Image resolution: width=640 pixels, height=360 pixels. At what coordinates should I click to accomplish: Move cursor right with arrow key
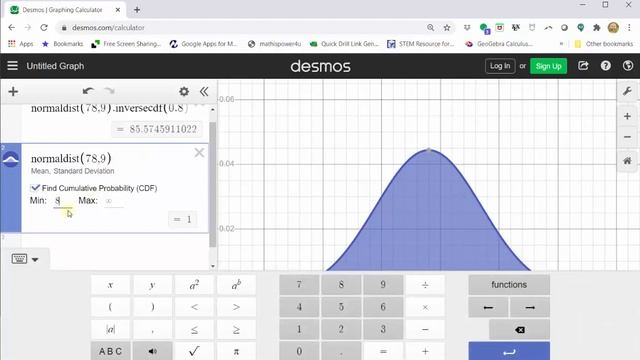pyautogui.click(x=530, y=307)
